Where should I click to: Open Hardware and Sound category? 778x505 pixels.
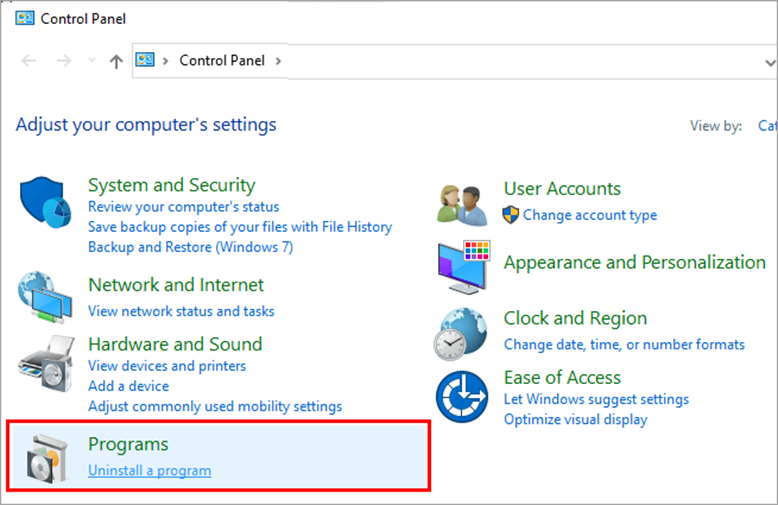click(175, 344)
